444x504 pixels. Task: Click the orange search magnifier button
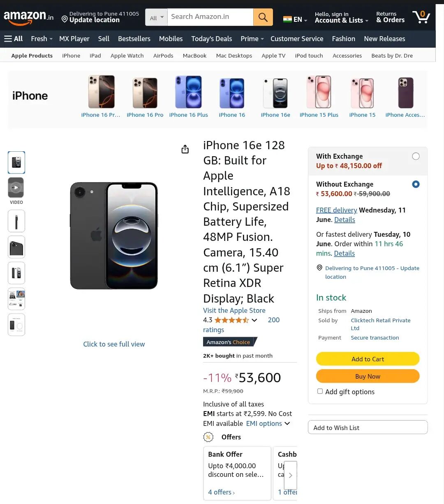tap(263, 17)
